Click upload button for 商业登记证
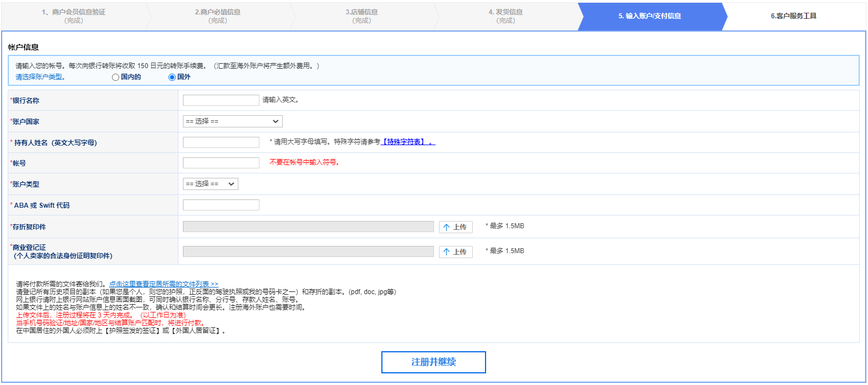Viewport: 868px width, 385px height. tap(455, 251)
